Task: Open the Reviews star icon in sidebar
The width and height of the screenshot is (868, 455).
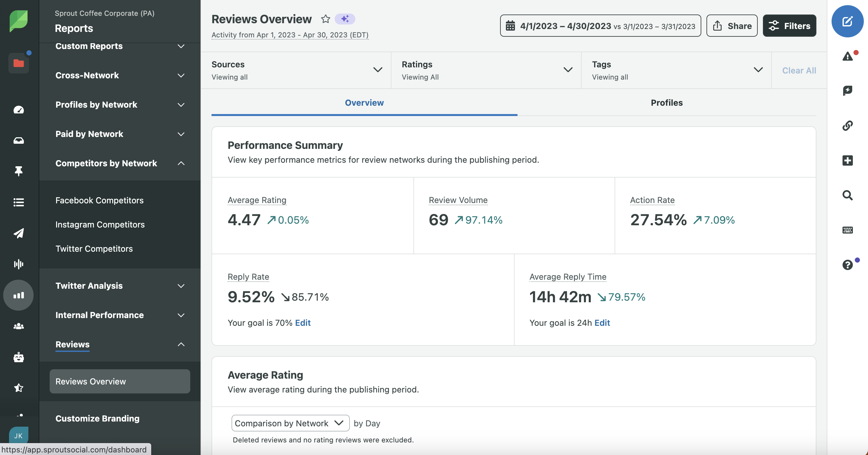Action: (18, 388)
